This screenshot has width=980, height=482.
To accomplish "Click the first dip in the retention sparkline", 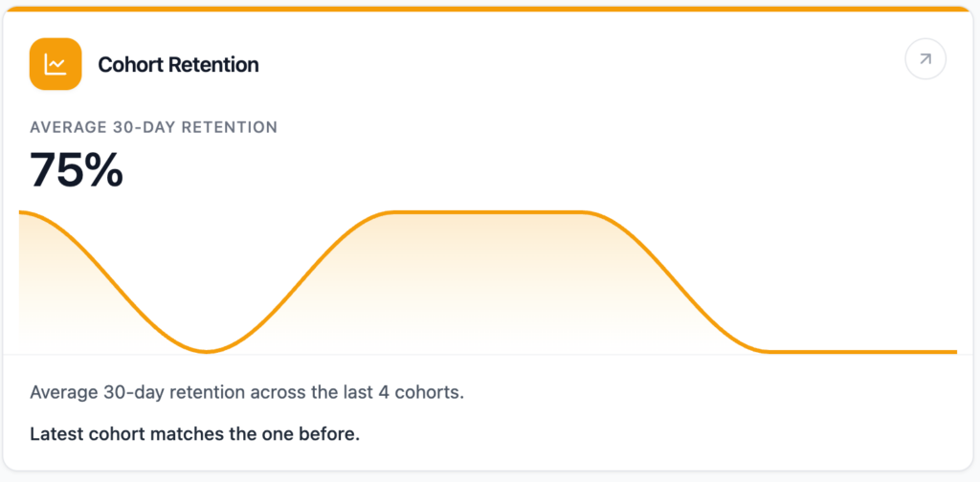I will pos(206,352).
